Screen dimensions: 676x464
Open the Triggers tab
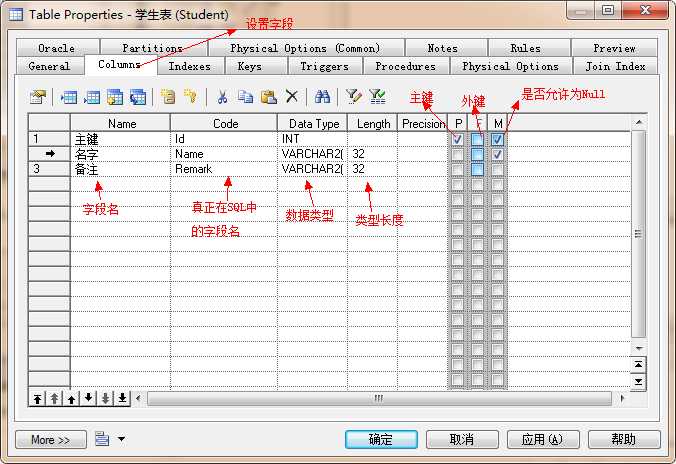point(325,66)
